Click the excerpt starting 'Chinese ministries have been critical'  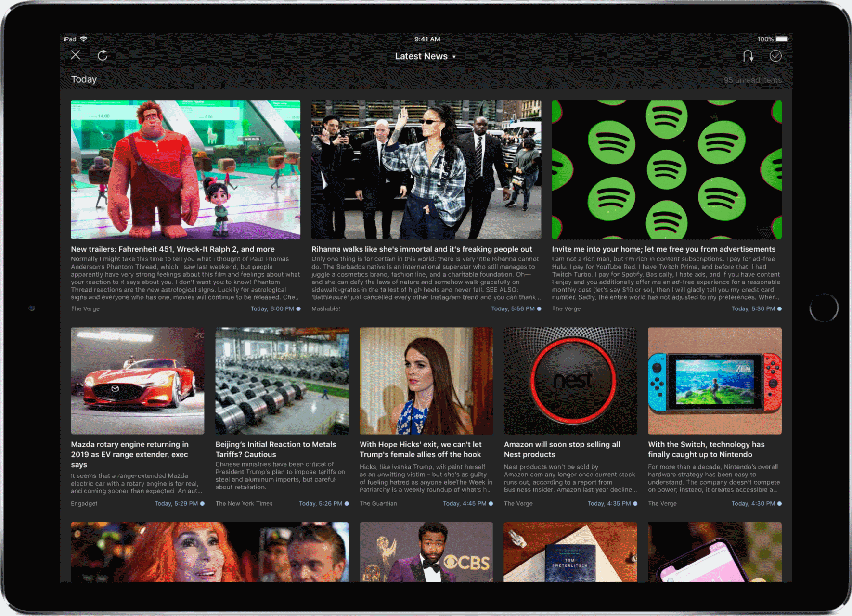[281, 475]
